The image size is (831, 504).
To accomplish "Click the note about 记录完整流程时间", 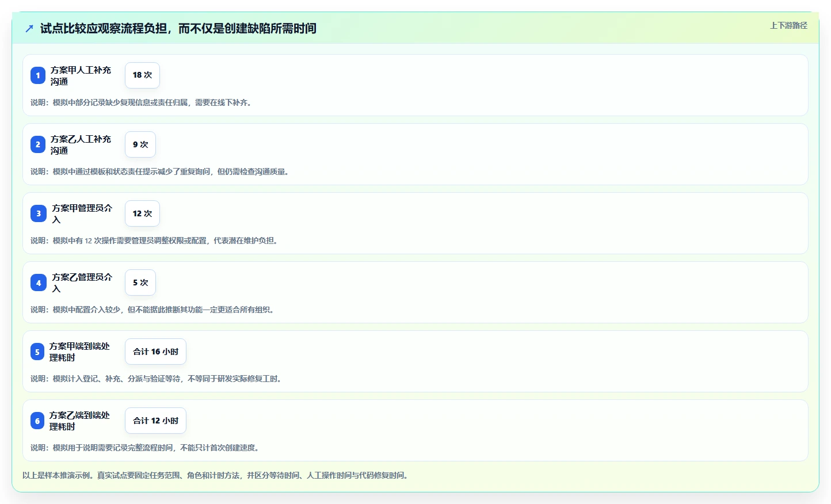I will pyautogui.click(x=146, y=448).
